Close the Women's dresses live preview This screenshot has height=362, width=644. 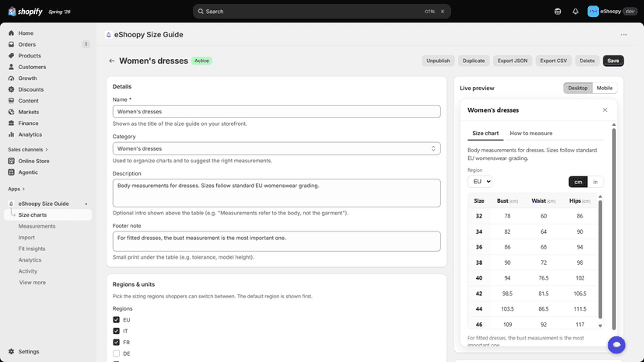pyautogui.click(x=604, y=110)
